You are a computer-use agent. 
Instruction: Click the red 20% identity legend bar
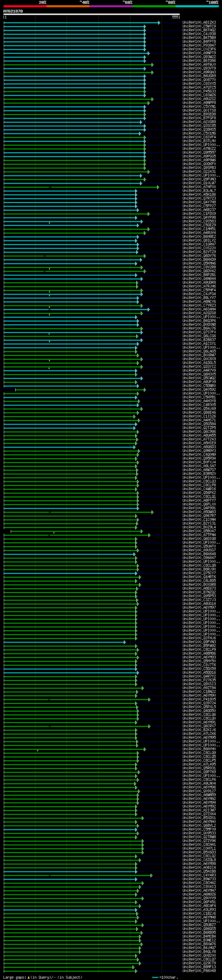point(25,6)
